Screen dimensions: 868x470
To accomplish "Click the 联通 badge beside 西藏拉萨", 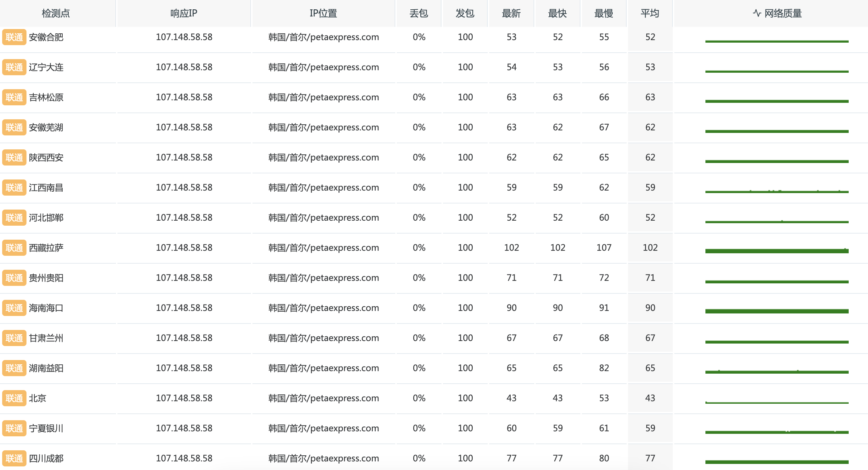I will (x=14, y=248).
